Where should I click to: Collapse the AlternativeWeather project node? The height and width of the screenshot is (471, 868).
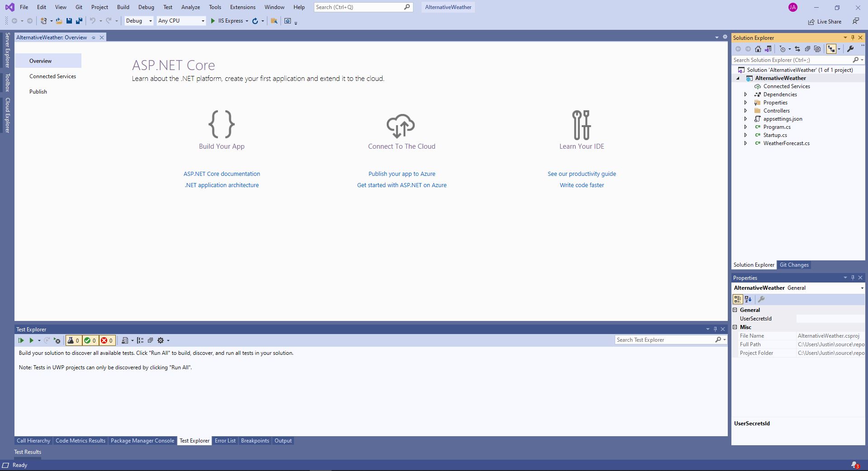[738, 78]
